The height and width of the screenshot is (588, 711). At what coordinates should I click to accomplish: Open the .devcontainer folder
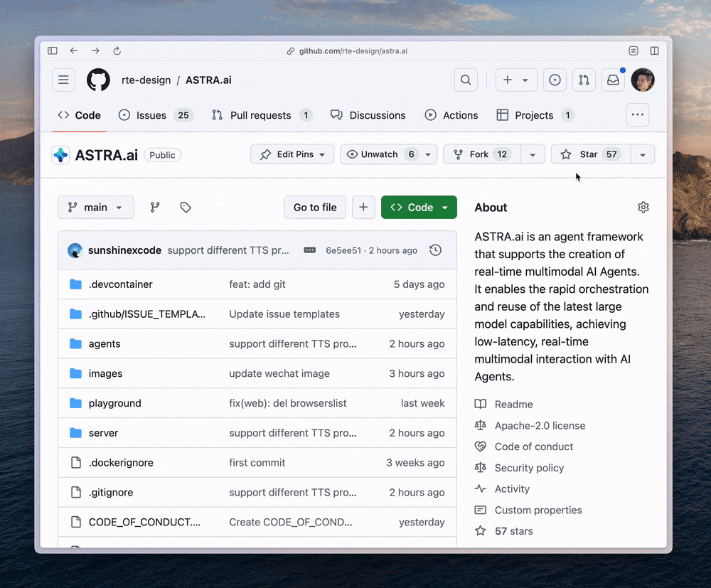click(x=121, y=284)
